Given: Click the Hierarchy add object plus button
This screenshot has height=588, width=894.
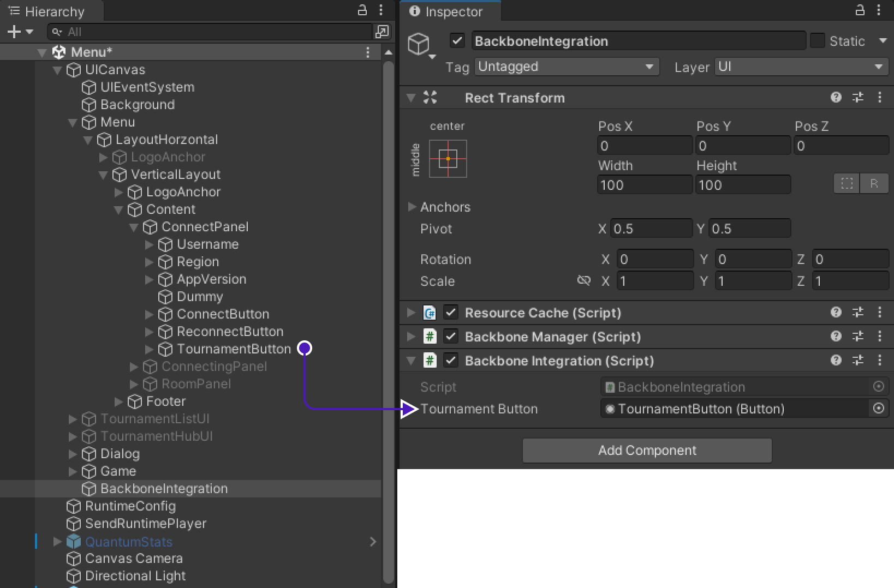Looking at the screenshot, I should (x=14, y=32).
